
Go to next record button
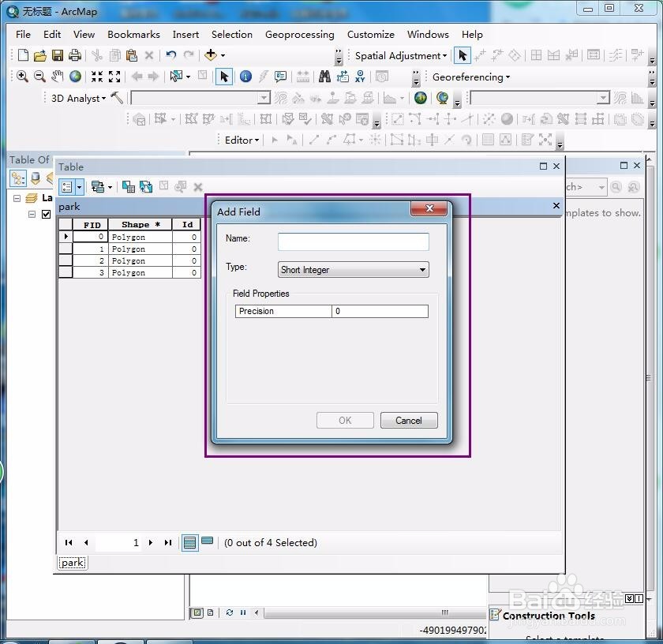[151, 542]
